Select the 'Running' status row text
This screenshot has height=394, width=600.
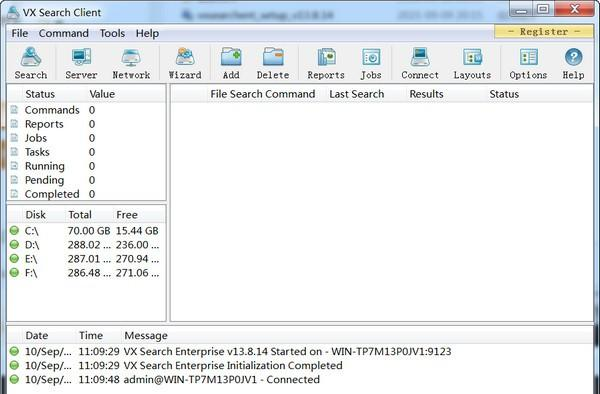[x=45, y=166]
